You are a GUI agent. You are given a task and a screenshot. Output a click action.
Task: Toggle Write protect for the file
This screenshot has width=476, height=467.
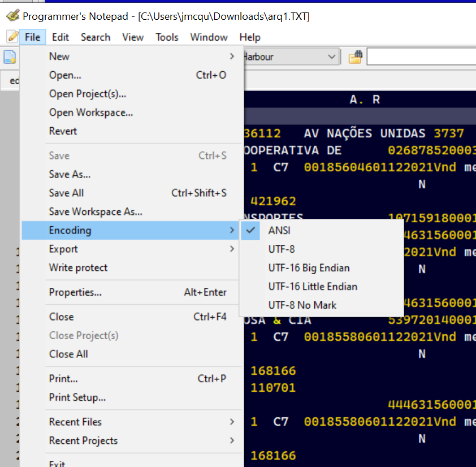click(78, 267)
